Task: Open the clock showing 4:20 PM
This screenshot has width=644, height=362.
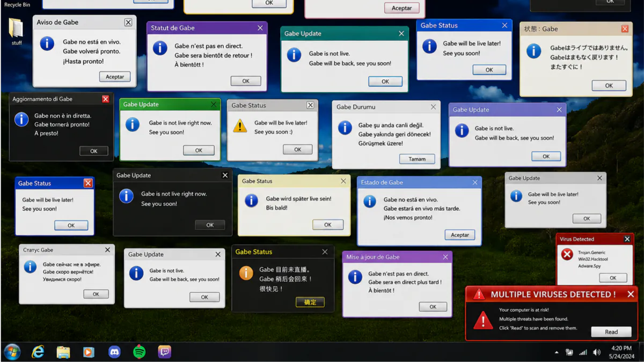Action: pyautogui.click(x=621, y=349)
